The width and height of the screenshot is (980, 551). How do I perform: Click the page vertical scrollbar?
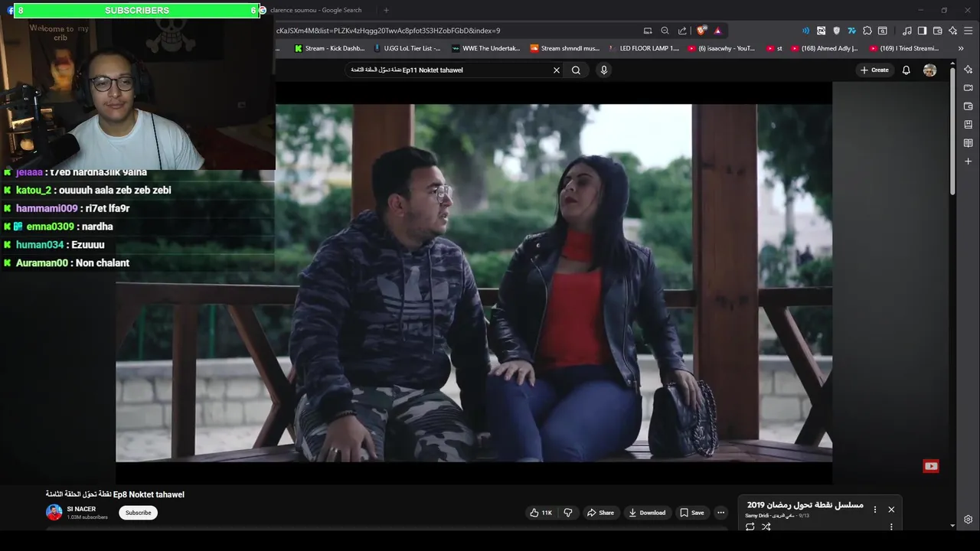[x=952, y=130]
